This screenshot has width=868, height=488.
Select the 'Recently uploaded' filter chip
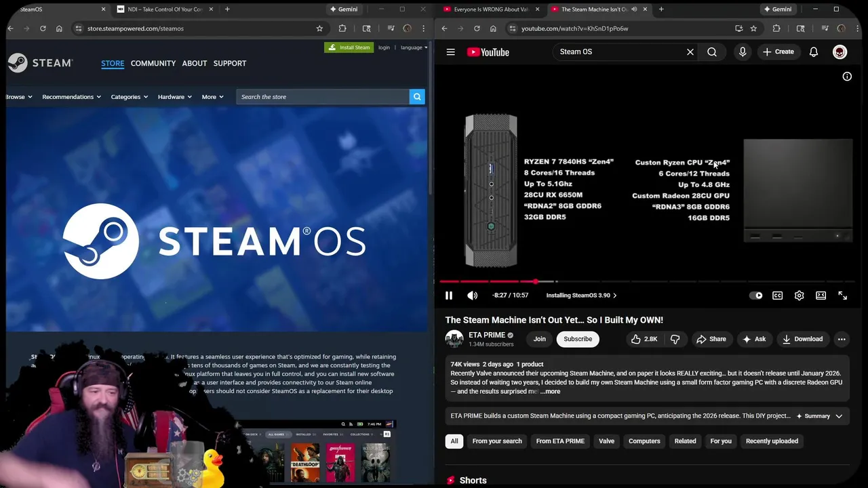tap(772, 441)
